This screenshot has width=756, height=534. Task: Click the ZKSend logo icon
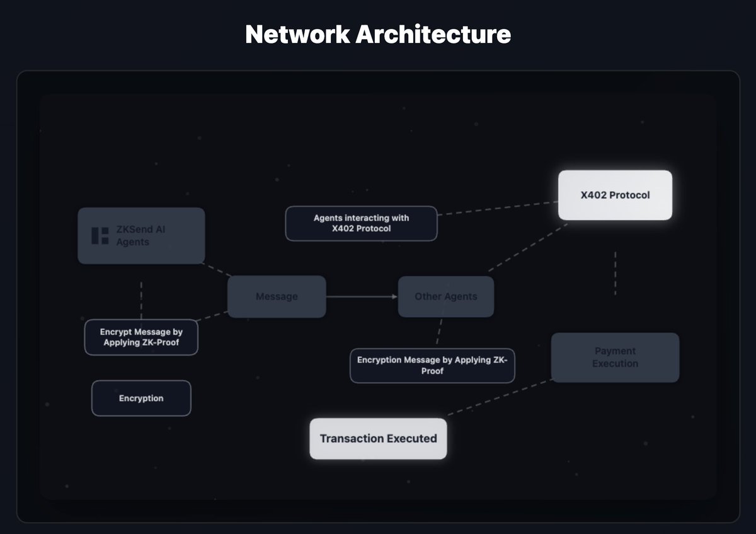pyautogui.click(x=100, y=236)
